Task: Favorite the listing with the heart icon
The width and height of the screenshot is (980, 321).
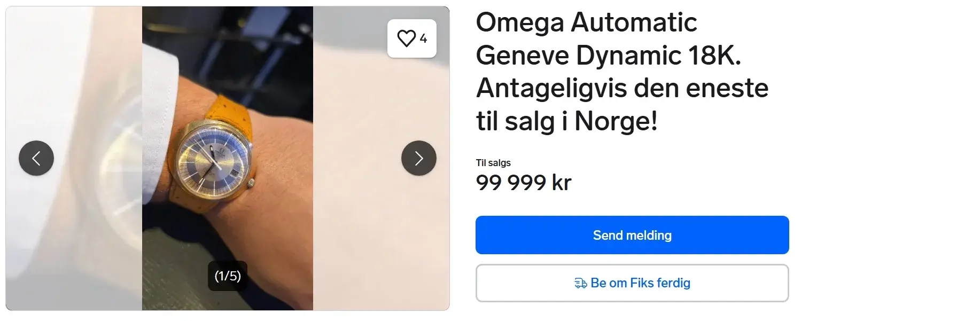Action: click(x=407, y=38)
